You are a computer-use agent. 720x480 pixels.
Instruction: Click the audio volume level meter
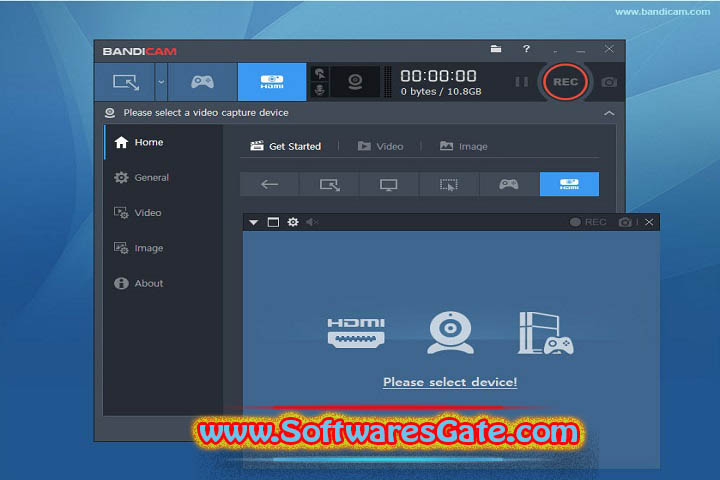pos(388,82)
